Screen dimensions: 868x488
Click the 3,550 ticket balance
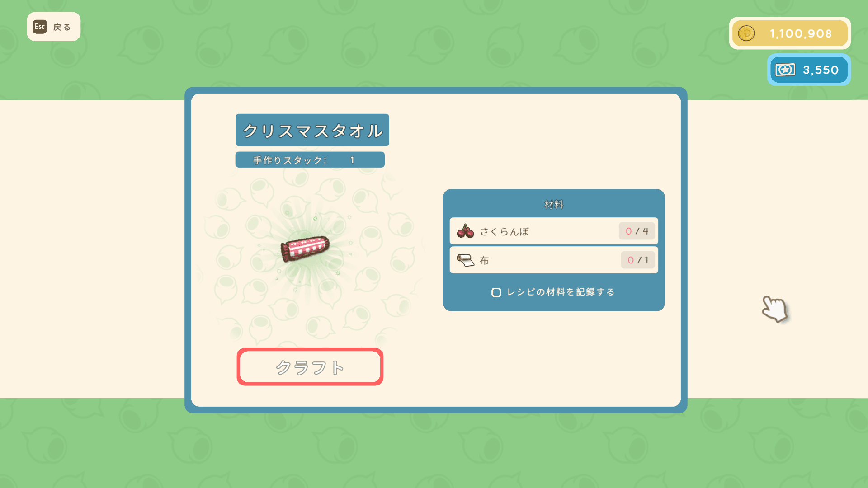point(821,70)
